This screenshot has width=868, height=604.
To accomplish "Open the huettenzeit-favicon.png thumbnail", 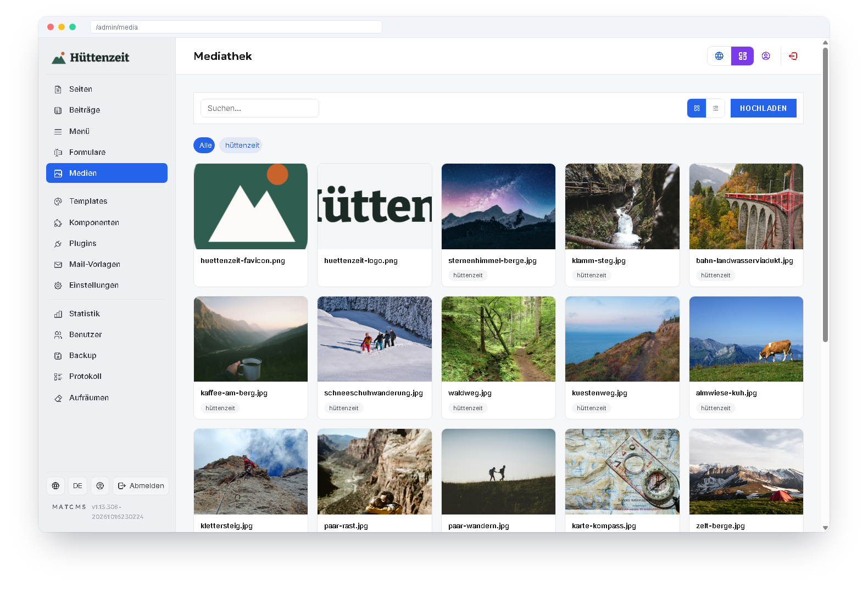I will (x=251, y=206).
